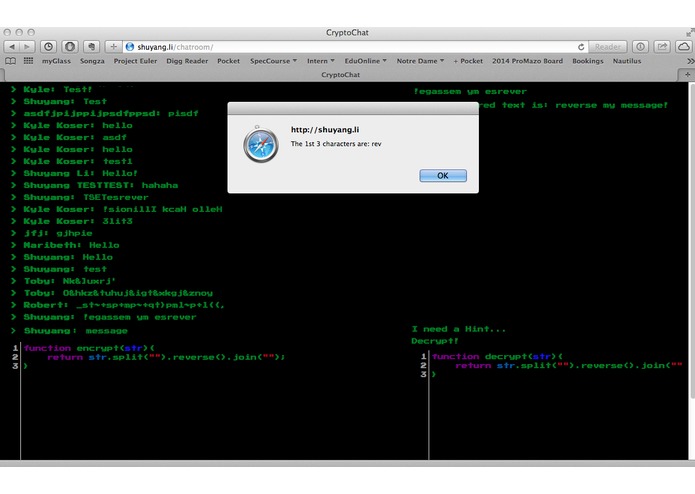The image size is (695, 494).
Task: Open the Project Euler bookmark
Action: pos(135,61)
